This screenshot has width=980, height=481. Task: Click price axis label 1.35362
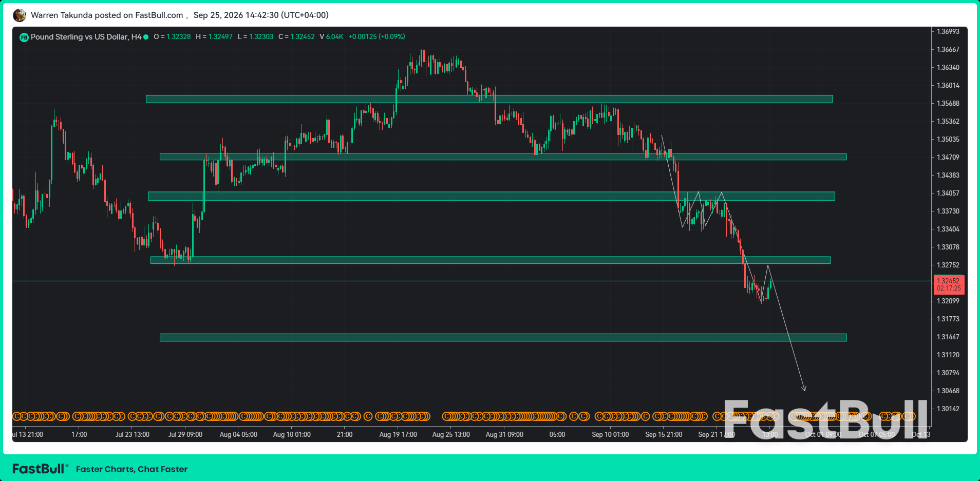[x=948, y=121]
